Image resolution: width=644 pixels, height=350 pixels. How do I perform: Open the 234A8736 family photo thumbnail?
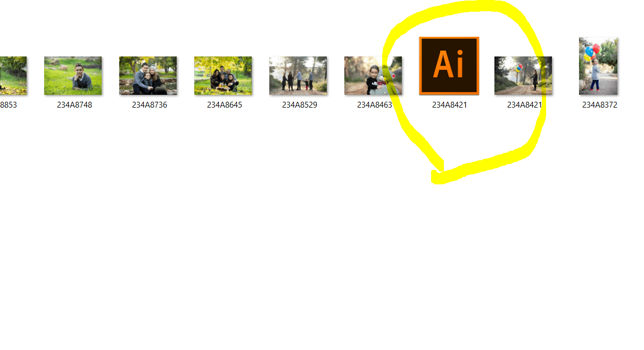(148, 76)
